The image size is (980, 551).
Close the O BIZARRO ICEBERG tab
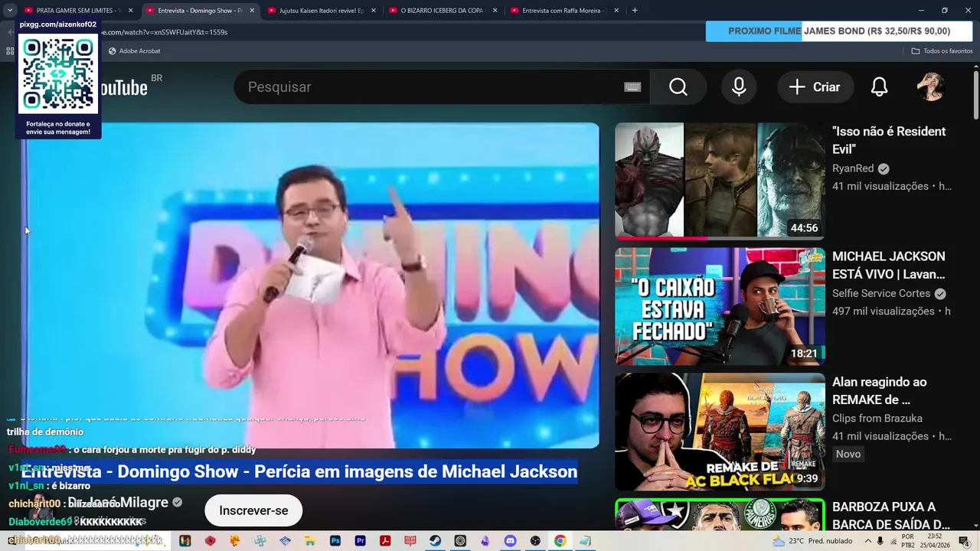(x=495, y=11)
